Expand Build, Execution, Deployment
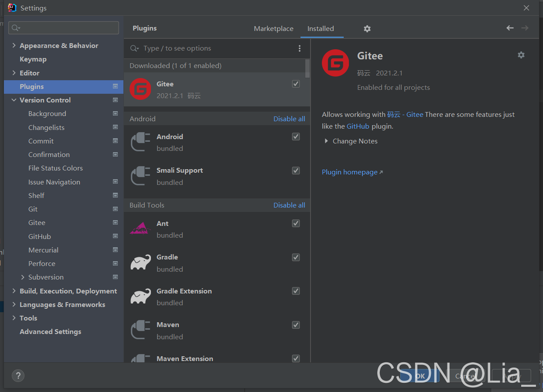Viewport: 543px width, 392px height. pyautogui.click(x=14, y=291)
